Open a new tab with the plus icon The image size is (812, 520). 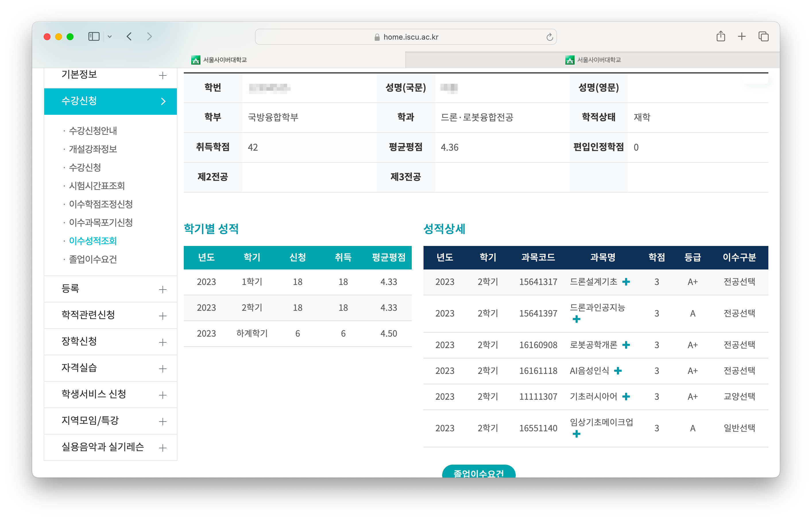click(741, 36)
